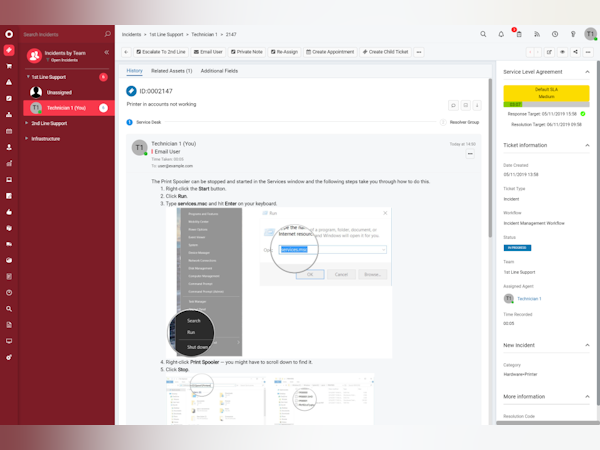Click the Private Note button

tap(247, 52)
